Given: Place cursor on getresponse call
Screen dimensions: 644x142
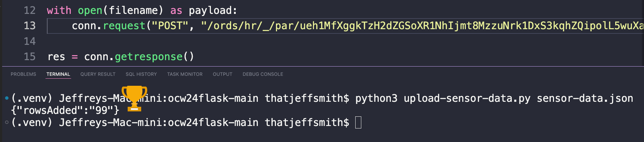Looking at the screenshot, I should pos(149,57).
